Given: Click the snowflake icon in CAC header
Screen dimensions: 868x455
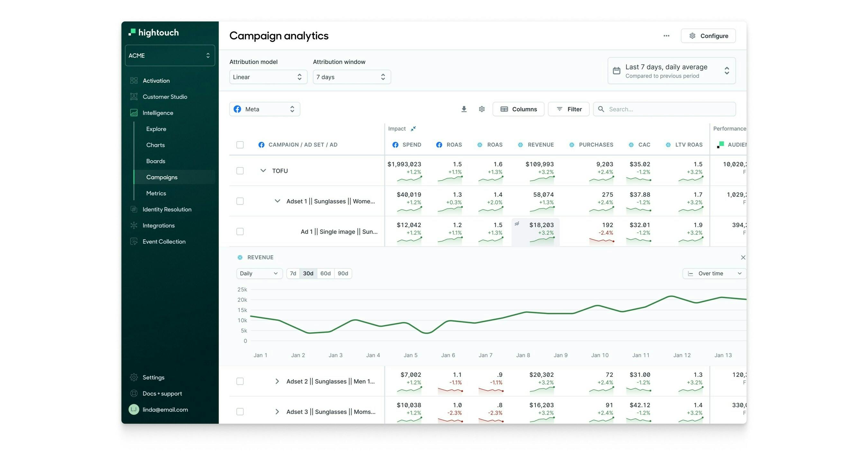Looking at the screenshot, I should pyautogui.click(x=631, y=145).
